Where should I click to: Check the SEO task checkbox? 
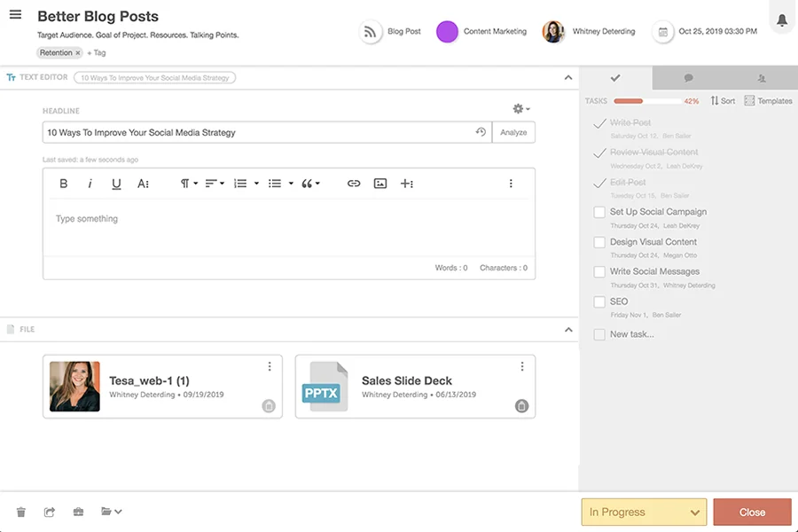[x=599, y=301]
